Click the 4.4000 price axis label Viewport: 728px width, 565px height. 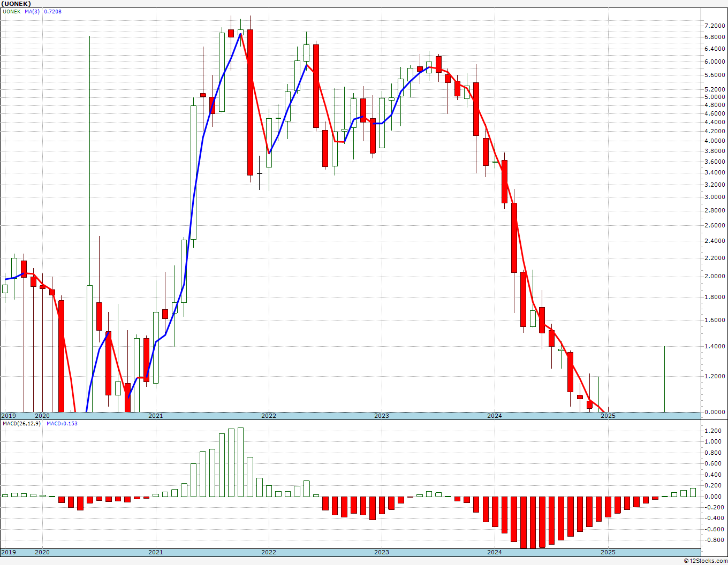(x=715, y=122)
